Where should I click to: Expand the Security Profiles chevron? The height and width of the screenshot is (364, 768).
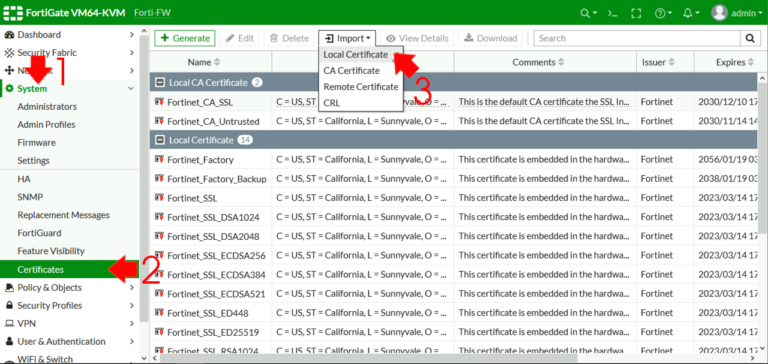coord(131,305)
